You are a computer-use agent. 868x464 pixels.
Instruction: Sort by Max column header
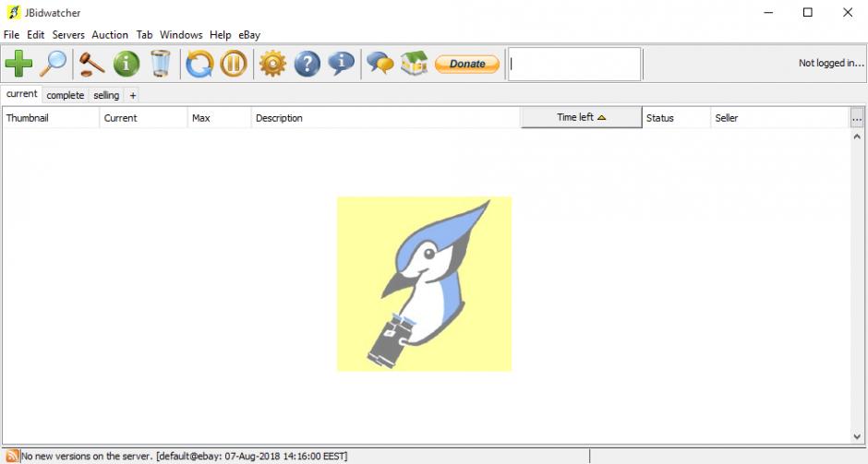click(x=219, y=118)
